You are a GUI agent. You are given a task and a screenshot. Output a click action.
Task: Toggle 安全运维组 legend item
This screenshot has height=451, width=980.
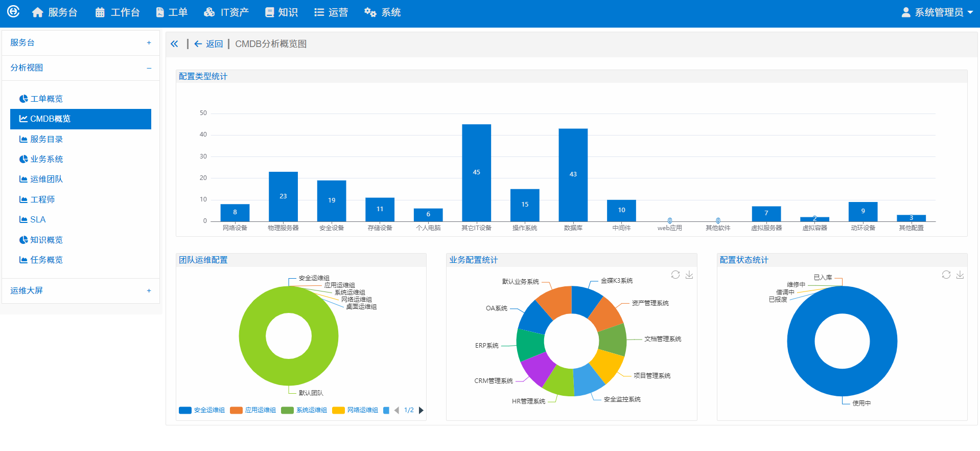202,410
